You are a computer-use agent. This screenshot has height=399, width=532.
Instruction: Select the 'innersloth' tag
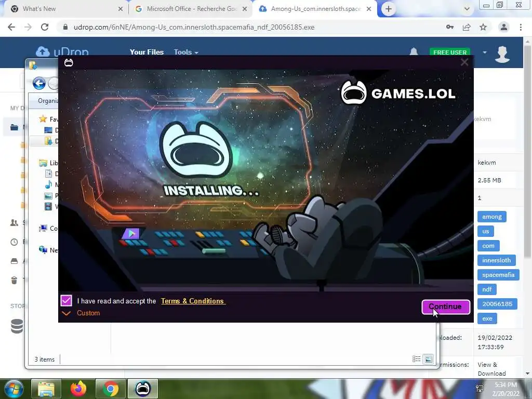tap(496, 260)
